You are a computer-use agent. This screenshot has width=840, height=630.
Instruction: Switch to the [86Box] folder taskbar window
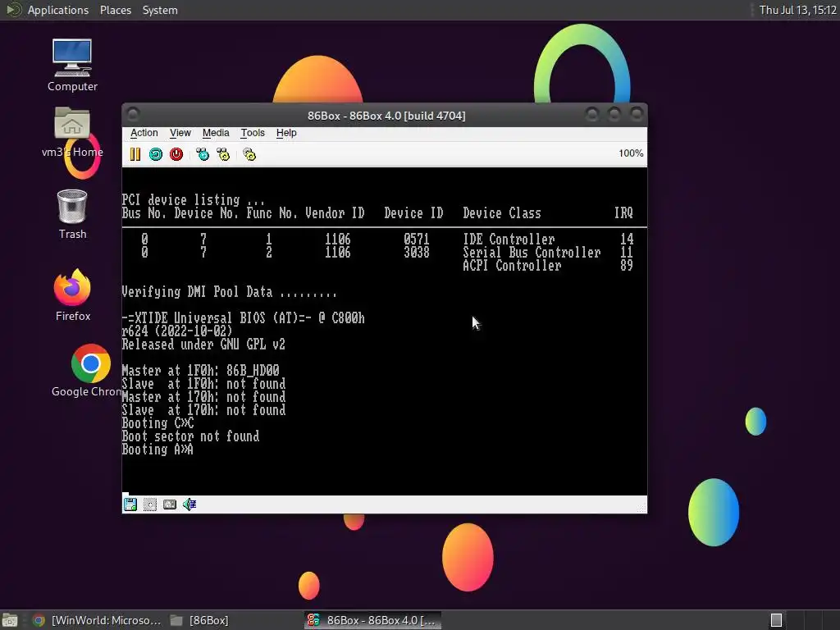(199, 620)
